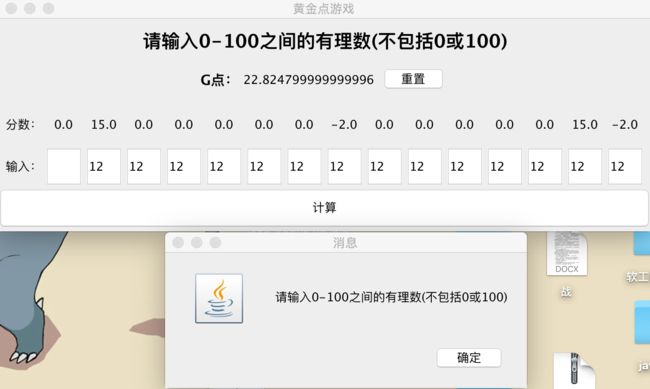Click the 消息 dialog title bar text

[345, 243]
